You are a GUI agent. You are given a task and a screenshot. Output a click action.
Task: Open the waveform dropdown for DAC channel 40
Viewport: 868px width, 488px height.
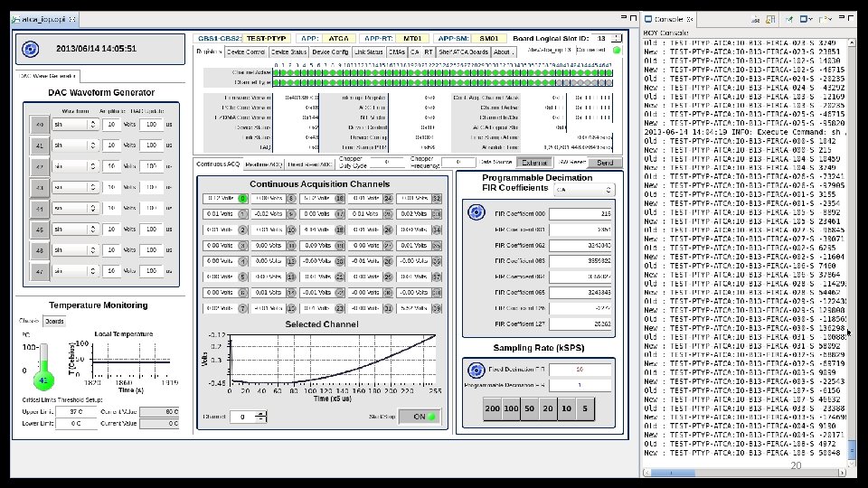75,125
